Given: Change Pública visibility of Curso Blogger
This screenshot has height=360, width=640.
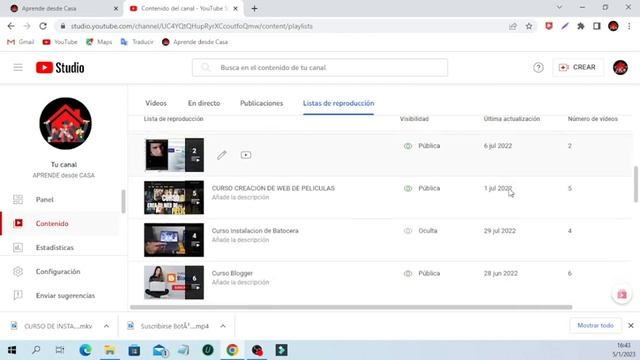Looking at the screenshot, I should click(422, 273).
